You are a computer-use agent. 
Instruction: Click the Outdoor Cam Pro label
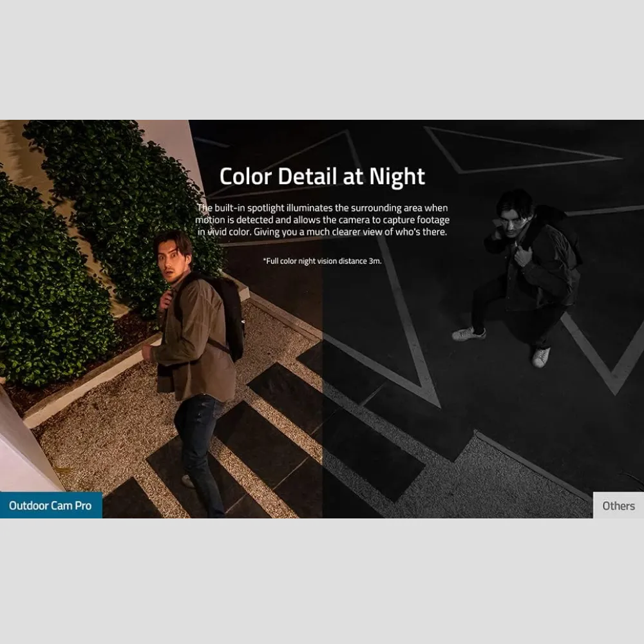pyautogui.click(x=50, y=506)
